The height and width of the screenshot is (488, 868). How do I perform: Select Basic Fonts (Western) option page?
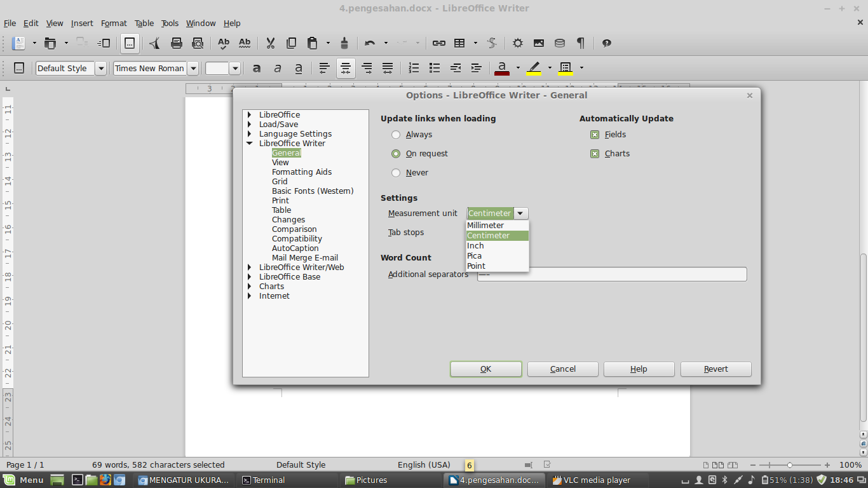point(313,191)
